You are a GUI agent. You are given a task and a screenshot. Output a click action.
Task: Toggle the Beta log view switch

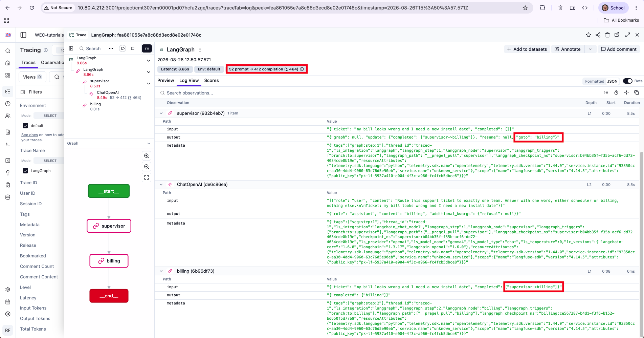628,81
